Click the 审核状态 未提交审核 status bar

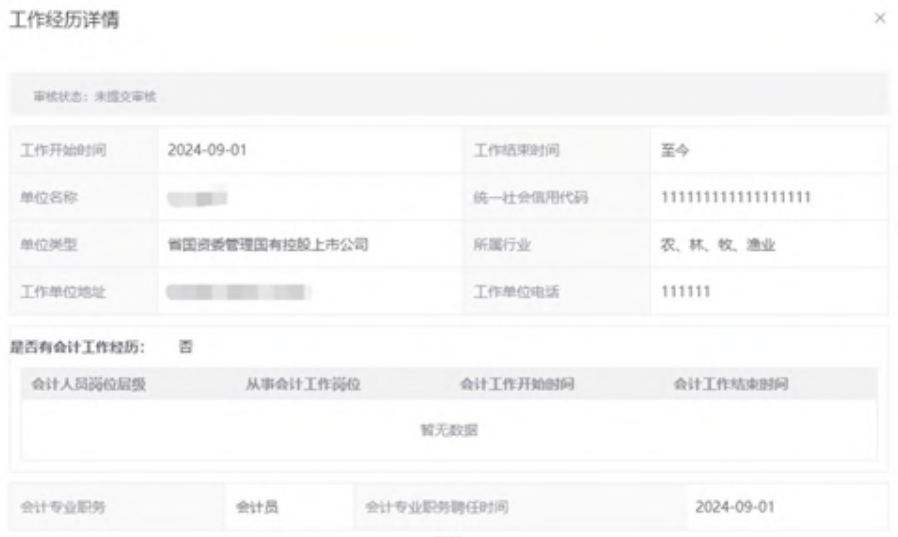pos(94,96)
